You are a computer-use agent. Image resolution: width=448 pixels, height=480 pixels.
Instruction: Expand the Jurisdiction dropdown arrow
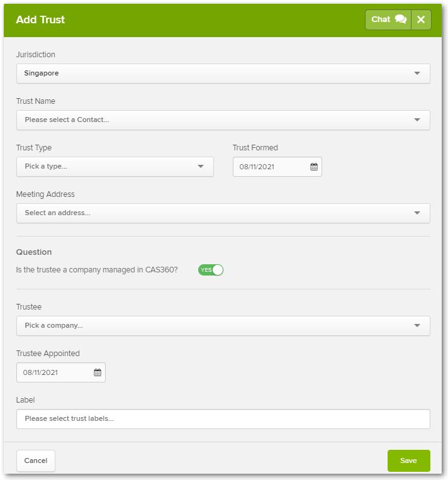tap(417, 73)
